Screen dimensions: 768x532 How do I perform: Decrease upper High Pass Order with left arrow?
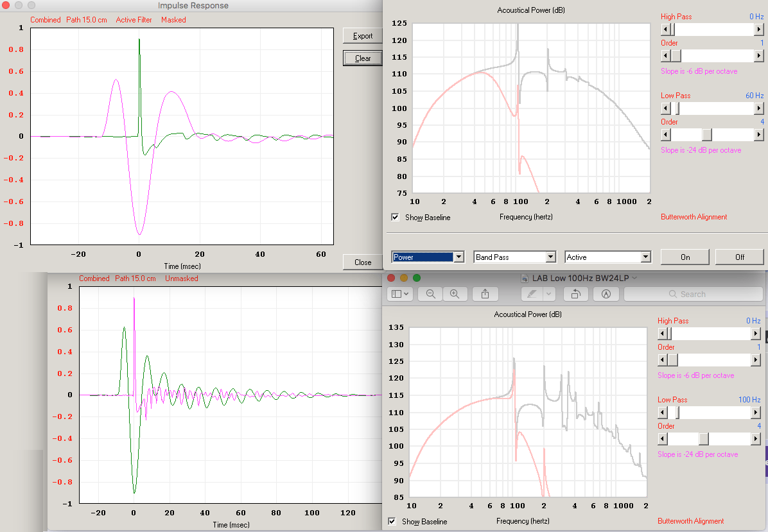[665, 56]
